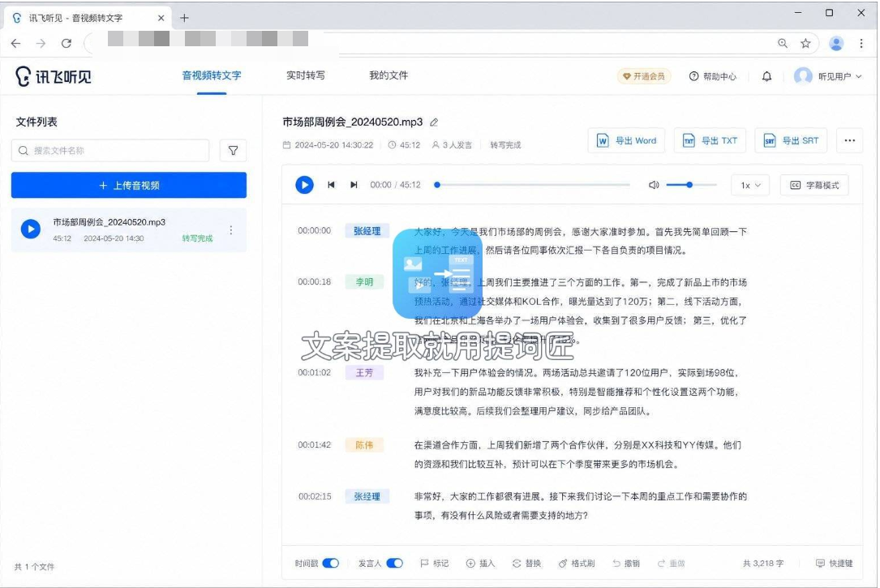Open the browser three-dot menu
Viewport: 880px width, 588px height.
click(x=861, y=43)
